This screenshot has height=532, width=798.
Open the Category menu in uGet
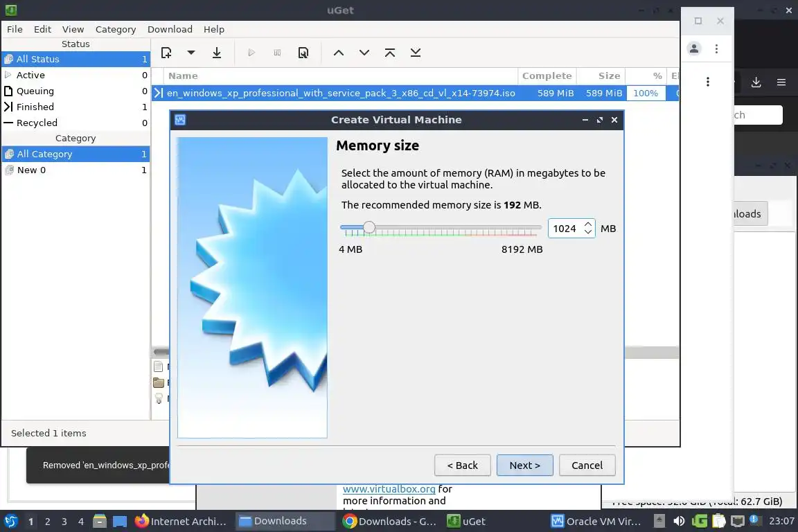(116, 29)
